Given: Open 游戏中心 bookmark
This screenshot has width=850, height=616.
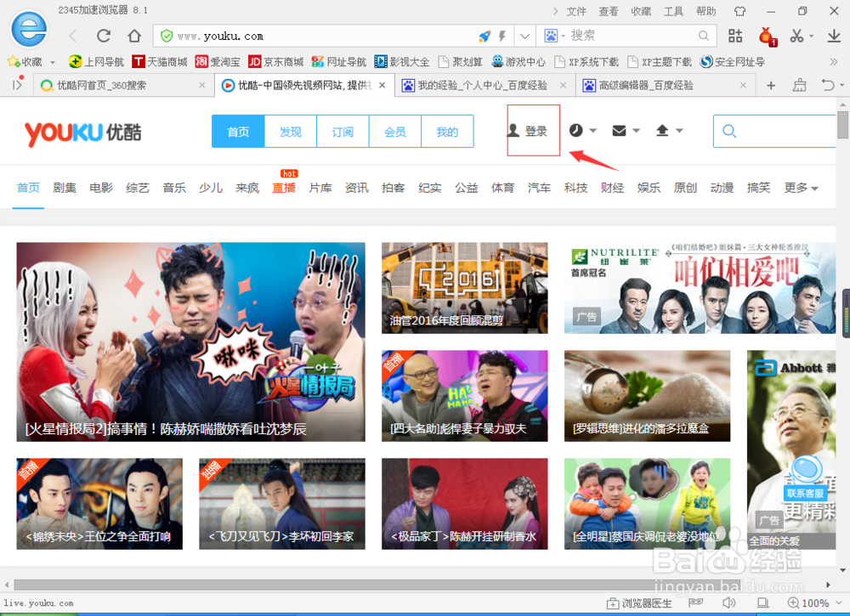Looking at the screenshot, I should click(x=518, y=62).
